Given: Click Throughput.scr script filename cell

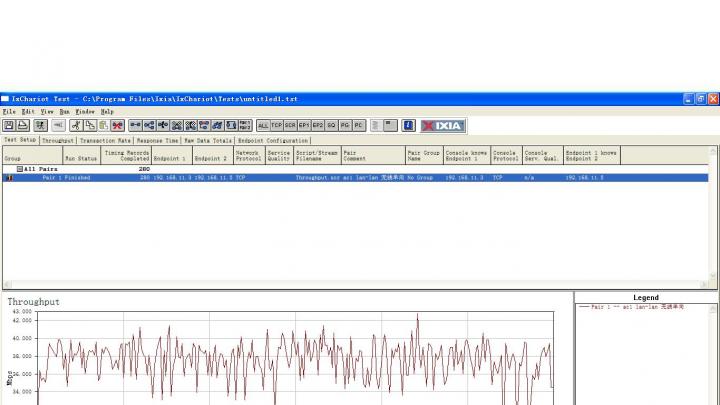Looking at the screenshot, I should 318,178.
